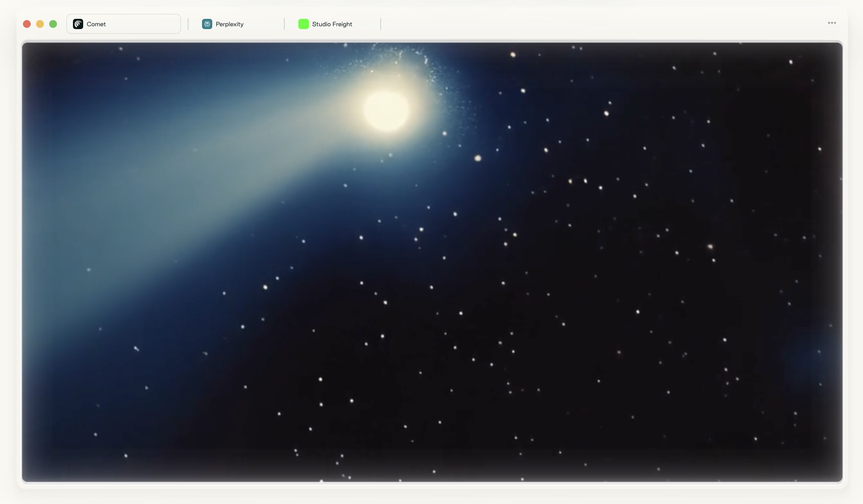The height and width of the screenshot is (504, 863).
Task: Minimize the window with the yellow traffic light
Action: pos(40,24)
